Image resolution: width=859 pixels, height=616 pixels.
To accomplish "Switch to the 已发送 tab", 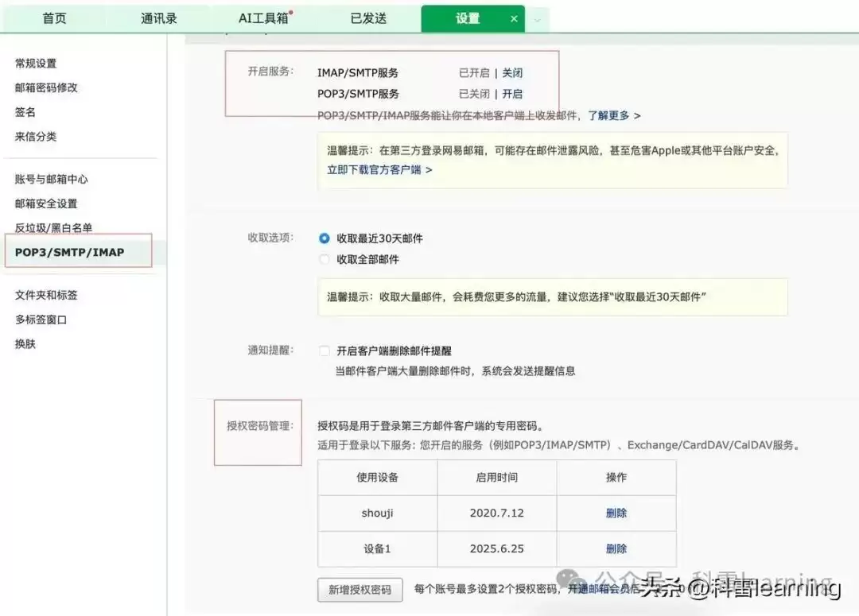I will (x=367, y=17).
